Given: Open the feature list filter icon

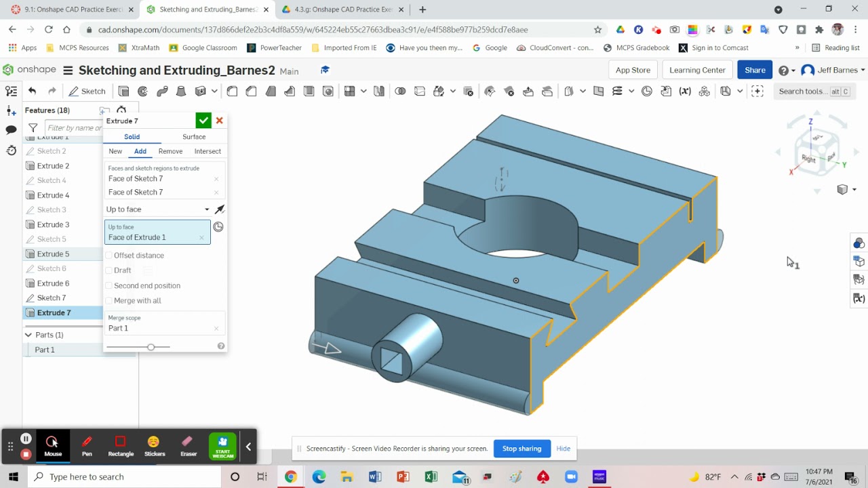Looking at the screenshot, I should coord(33,127).
